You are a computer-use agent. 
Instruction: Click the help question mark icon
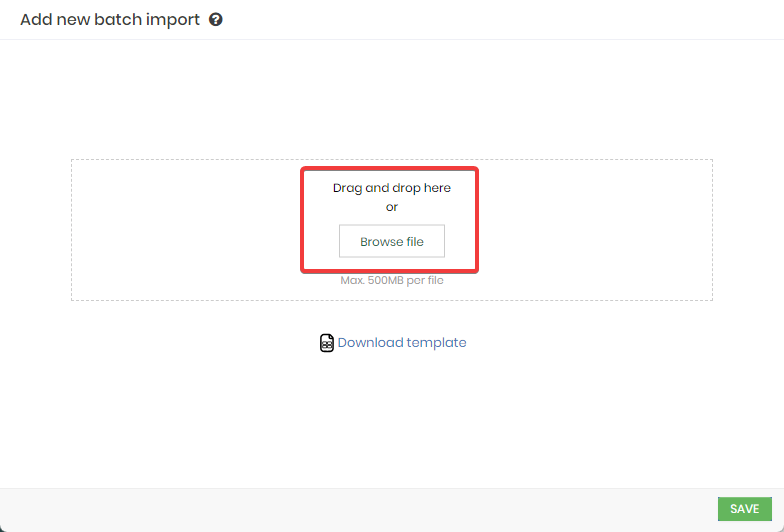tap(216, 20)
